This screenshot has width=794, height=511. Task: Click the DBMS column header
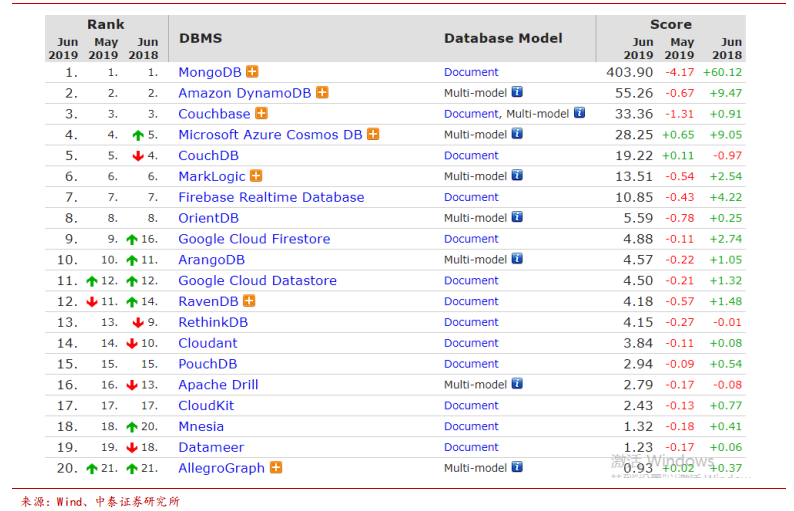coord(201,38)
